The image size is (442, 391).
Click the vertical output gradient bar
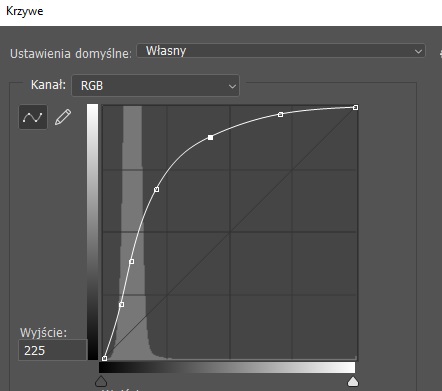click(x=92, y=232)
